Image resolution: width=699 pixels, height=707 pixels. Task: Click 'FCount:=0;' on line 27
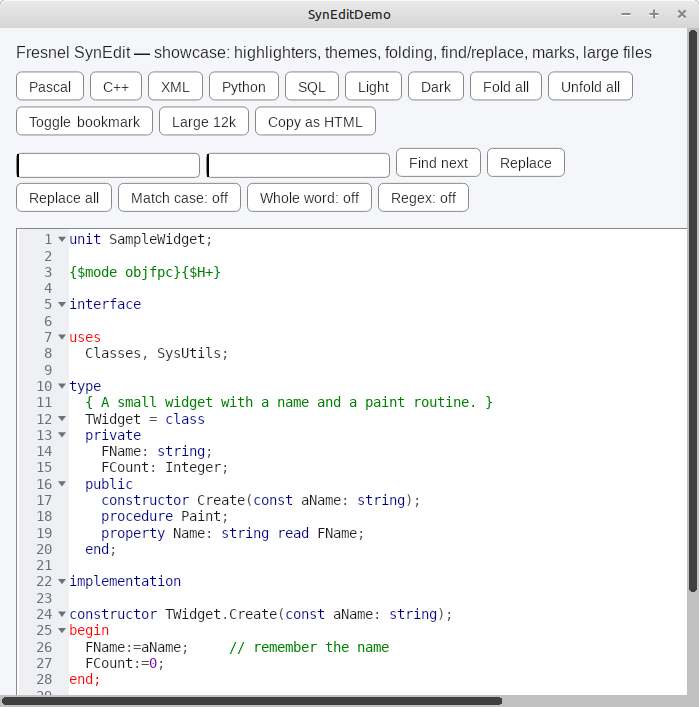click(x=124, y=663)
